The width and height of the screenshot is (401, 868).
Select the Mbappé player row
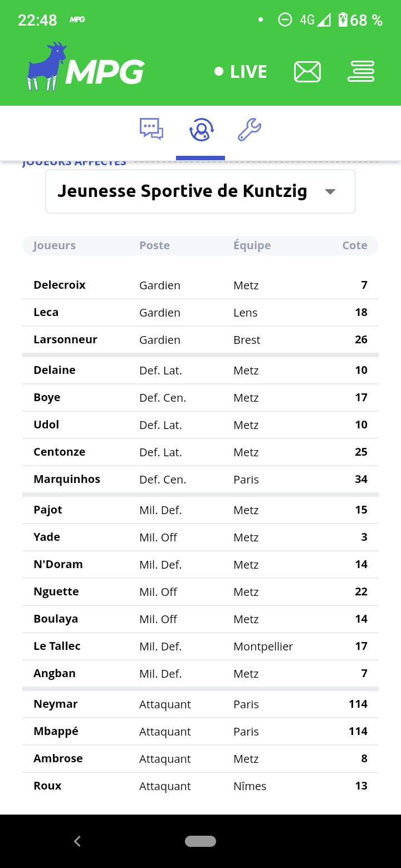200,731
